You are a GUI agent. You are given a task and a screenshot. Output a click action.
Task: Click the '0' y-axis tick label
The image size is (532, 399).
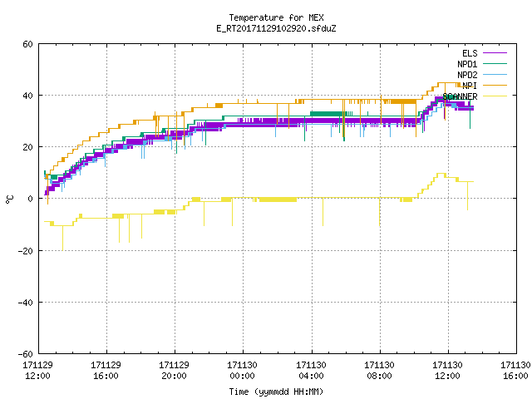point(30,199)
